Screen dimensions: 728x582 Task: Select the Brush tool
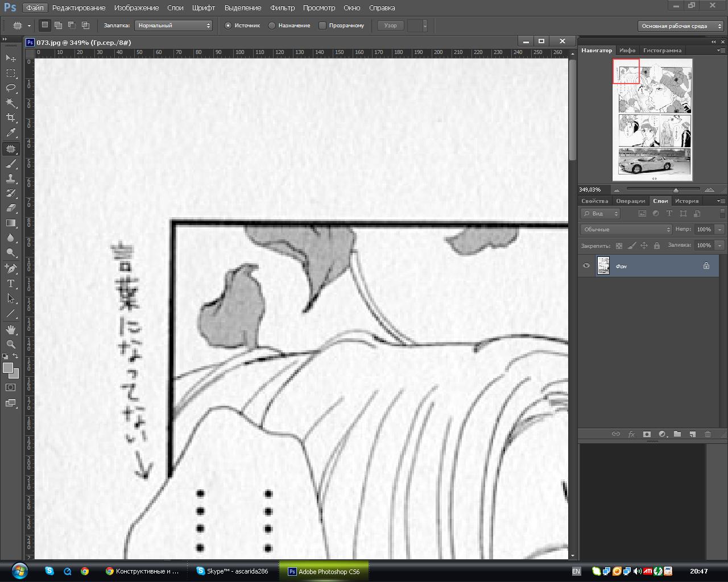tap(11, 164)
